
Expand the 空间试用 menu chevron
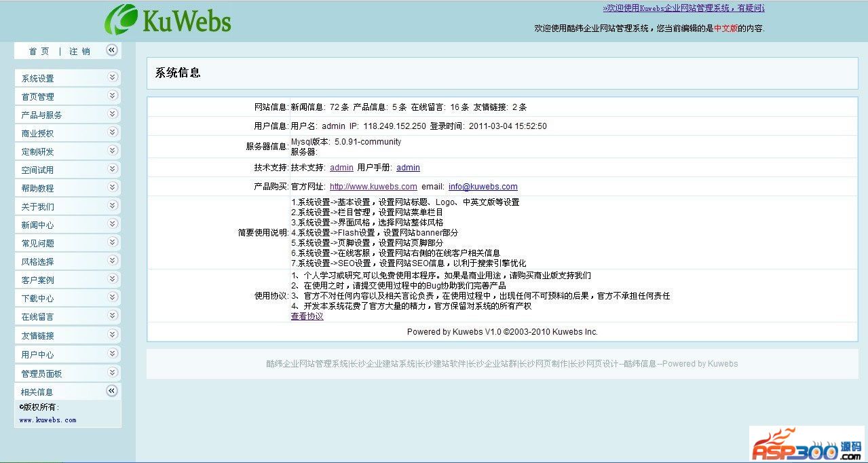(x=113, y=169)
